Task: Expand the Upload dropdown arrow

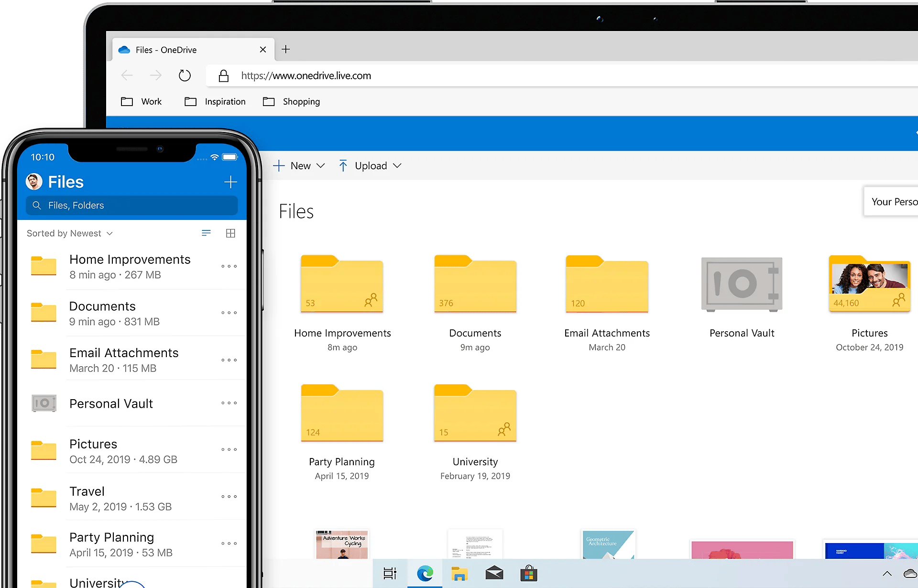Action: [x=397, y=165]
